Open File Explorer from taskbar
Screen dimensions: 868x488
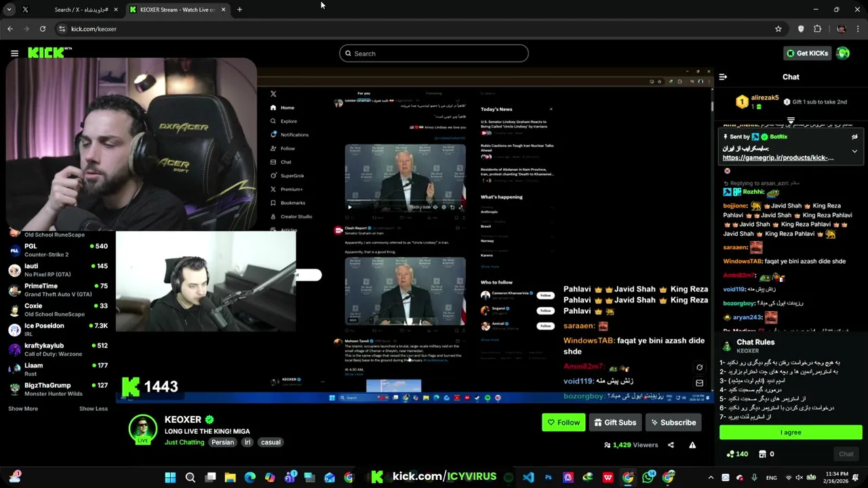[x=230, y=477]
